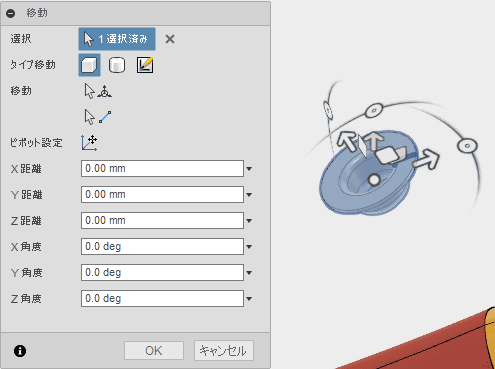
Task: Select the sketch-plane move type with pencil icon
Action: [145, 65]
